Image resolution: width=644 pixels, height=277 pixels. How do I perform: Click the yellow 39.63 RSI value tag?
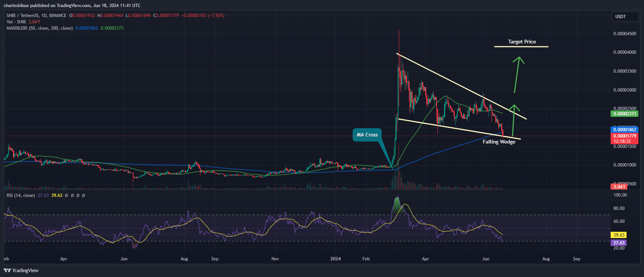click(619, 235)
